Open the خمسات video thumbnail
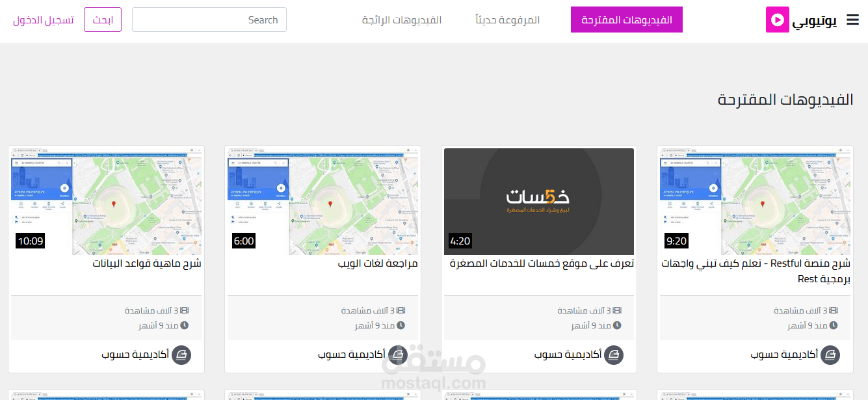Viewport: 868px width, 400px height. pyautogui.click(x=539, y=202)
